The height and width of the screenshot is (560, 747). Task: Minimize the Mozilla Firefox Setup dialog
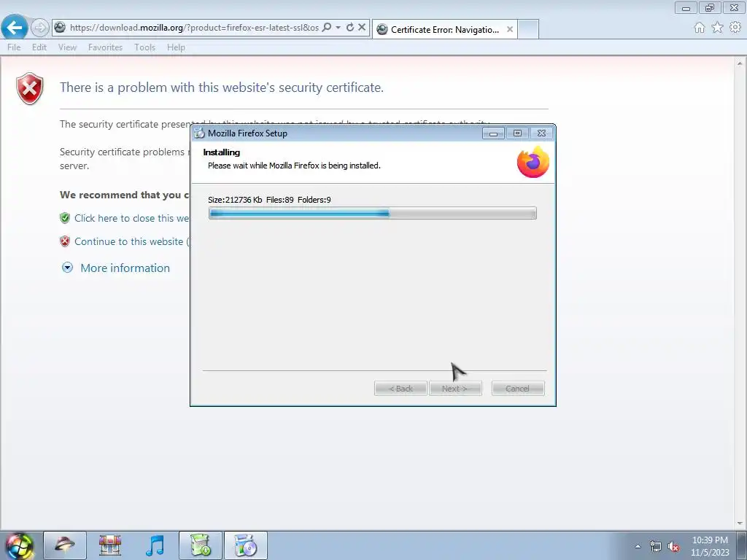493,133
